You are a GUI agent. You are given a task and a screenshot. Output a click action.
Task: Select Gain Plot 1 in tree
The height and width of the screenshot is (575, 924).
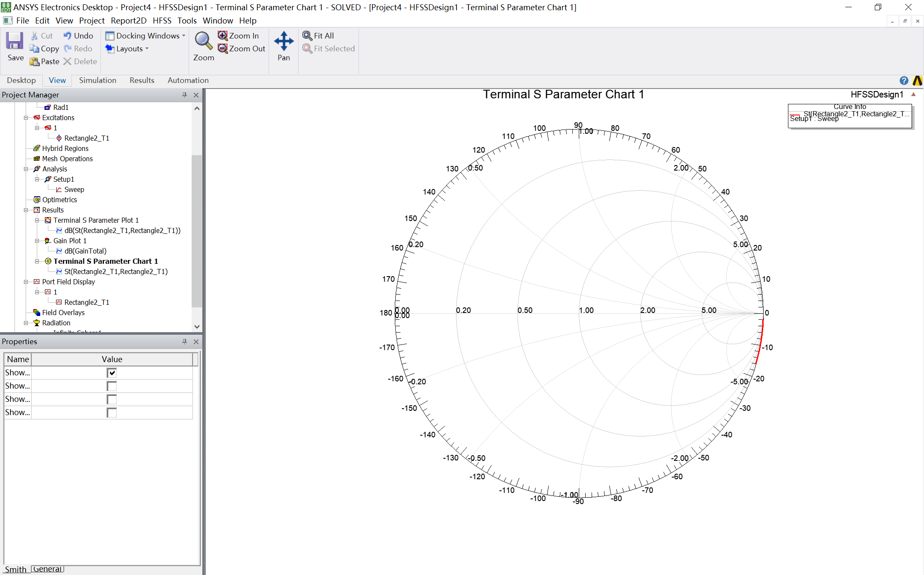70,241
